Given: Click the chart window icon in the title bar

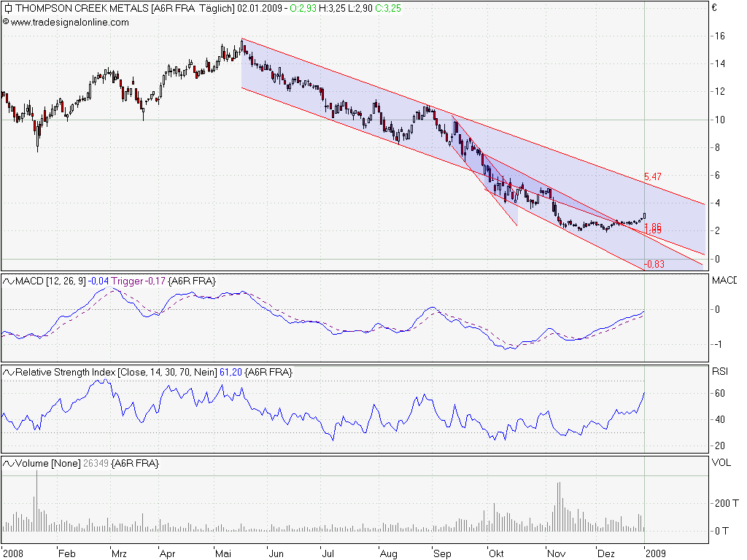Looking at the screenshot, I should [x=7, y=9].
